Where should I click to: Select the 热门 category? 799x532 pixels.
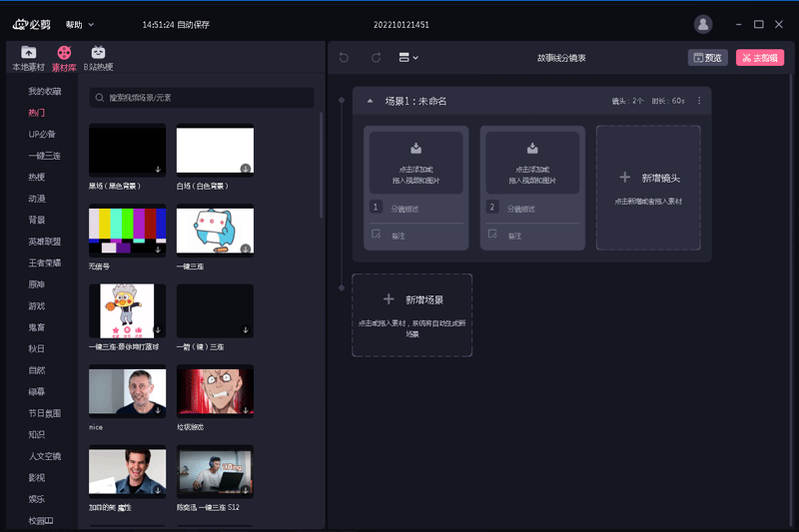[x=37, y=113]
